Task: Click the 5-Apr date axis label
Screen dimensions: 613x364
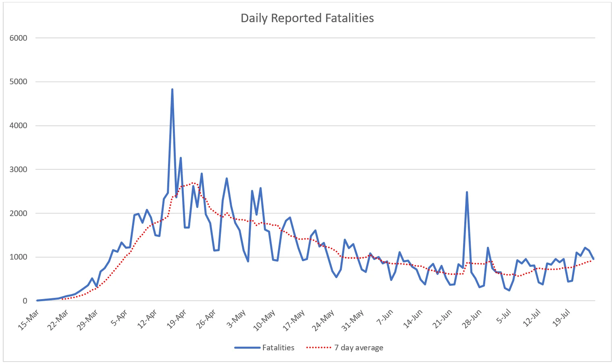Action: (x=119, y=318)
